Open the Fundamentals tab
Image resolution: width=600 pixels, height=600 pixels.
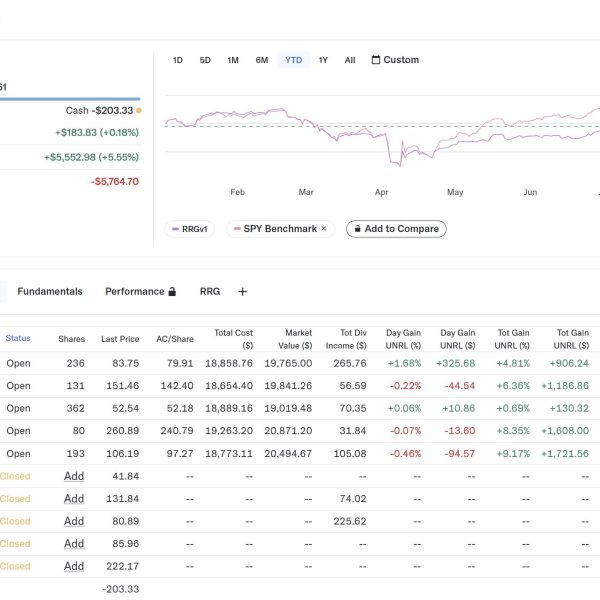tap(50, 292)
